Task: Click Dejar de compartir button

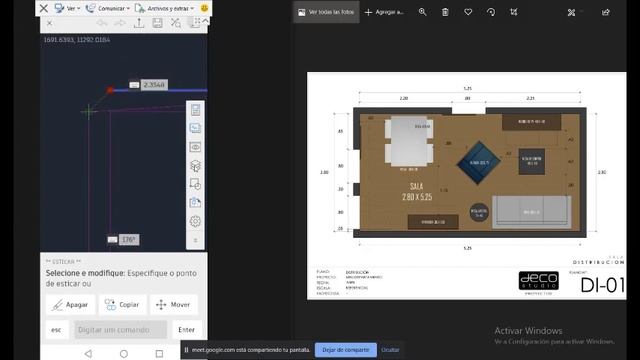Action: click(346, 350)
